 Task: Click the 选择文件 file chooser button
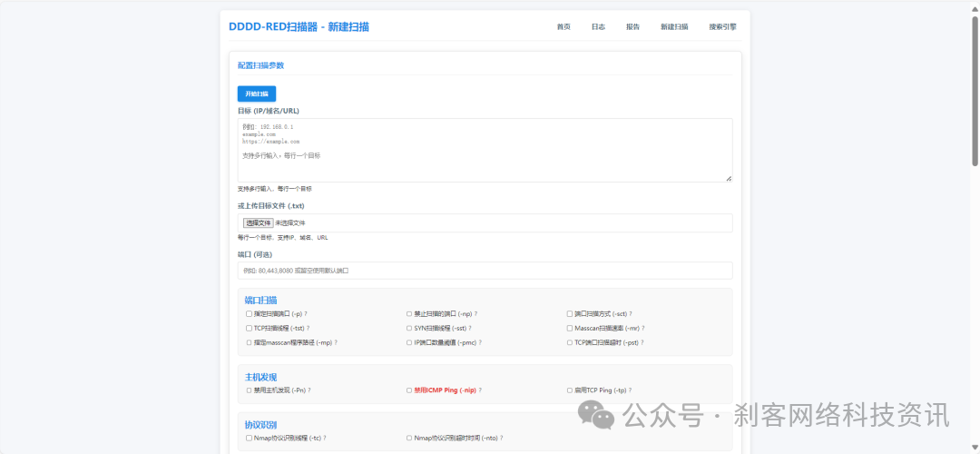point(258,222)
